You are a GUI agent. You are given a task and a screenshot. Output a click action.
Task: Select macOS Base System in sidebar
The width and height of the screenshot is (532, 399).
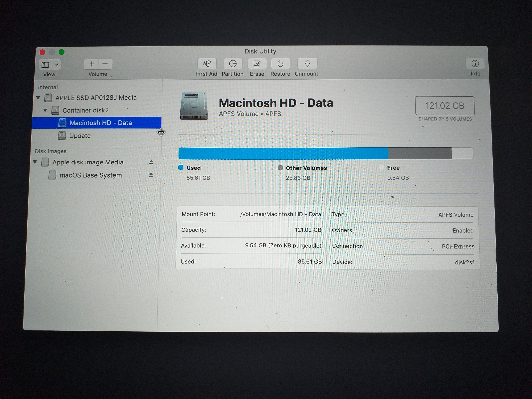pos(90,175)
